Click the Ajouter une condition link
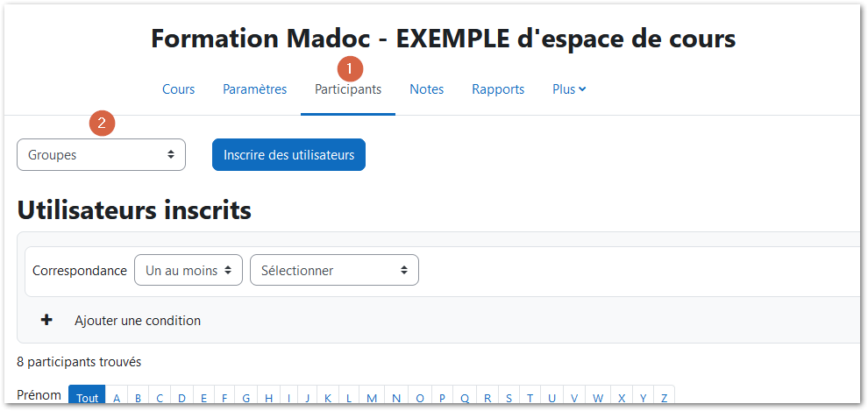This screenshot has width=868, height=411. pos(138,320)
